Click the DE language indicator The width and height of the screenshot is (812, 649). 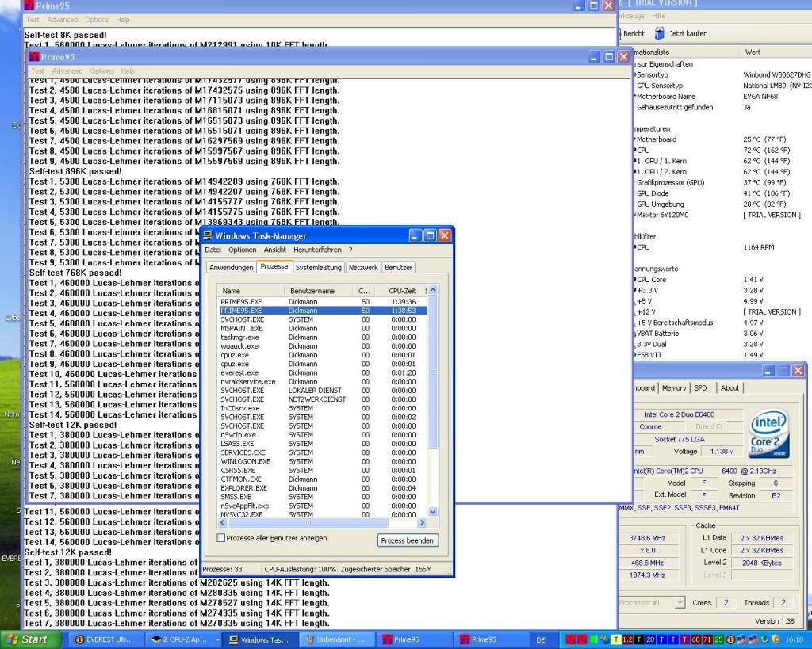click(x=541, y=640)
